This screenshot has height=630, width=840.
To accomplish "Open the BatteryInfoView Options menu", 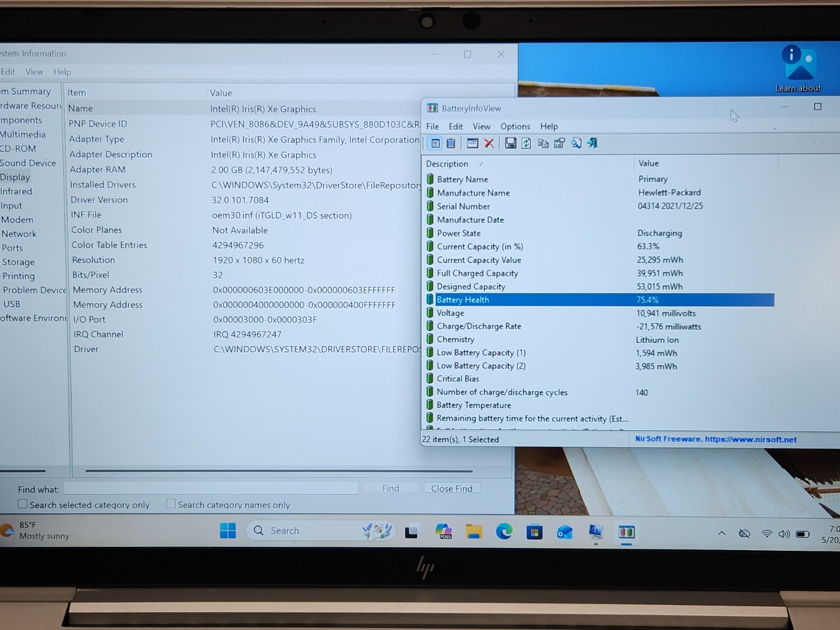I will (x=515, y=127).
